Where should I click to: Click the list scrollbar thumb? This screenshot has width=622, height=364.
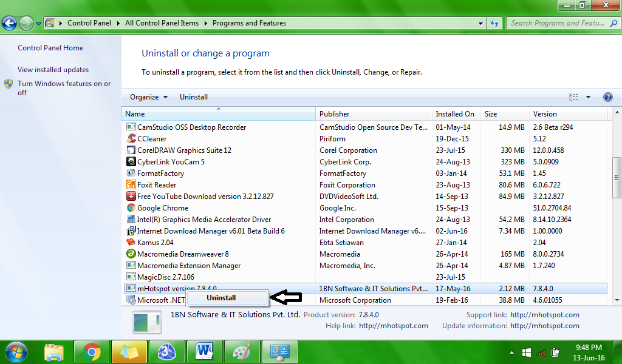(x=617, y=177)
